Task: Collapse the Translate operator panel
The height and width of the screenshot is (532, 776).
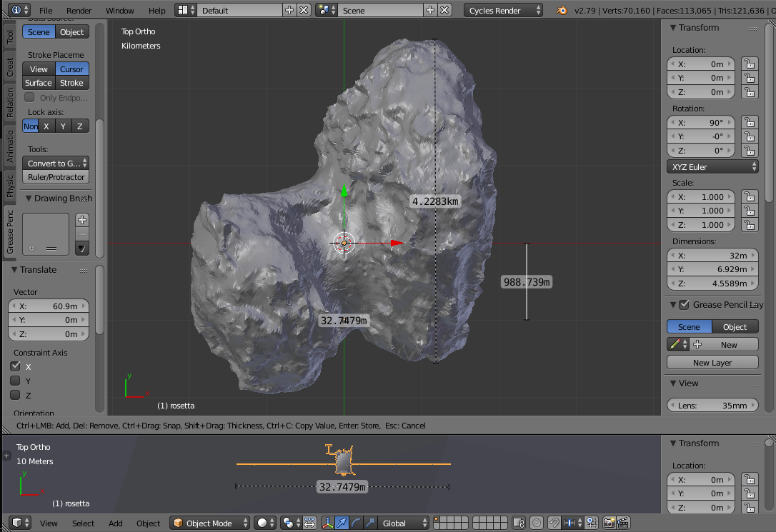Action: coord(14,269)
